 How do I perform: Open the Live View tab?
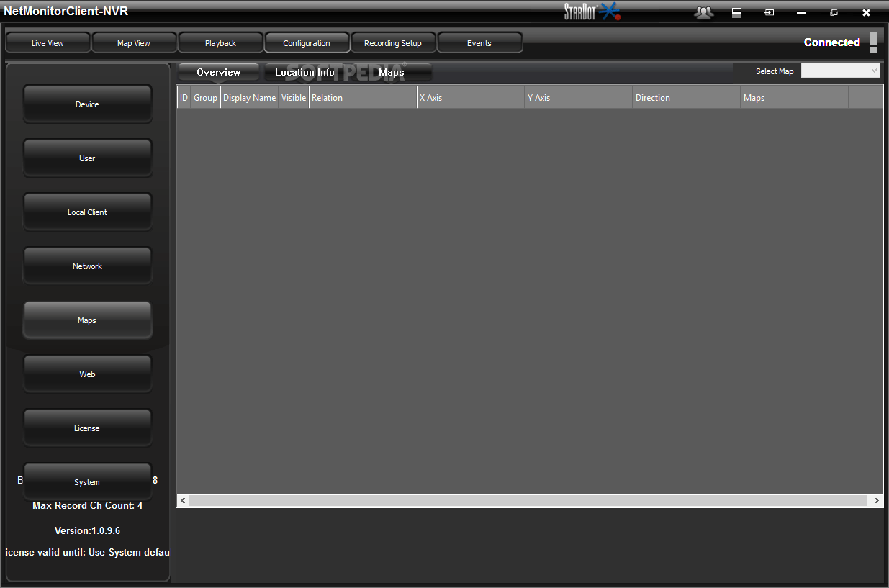point(48,43)
